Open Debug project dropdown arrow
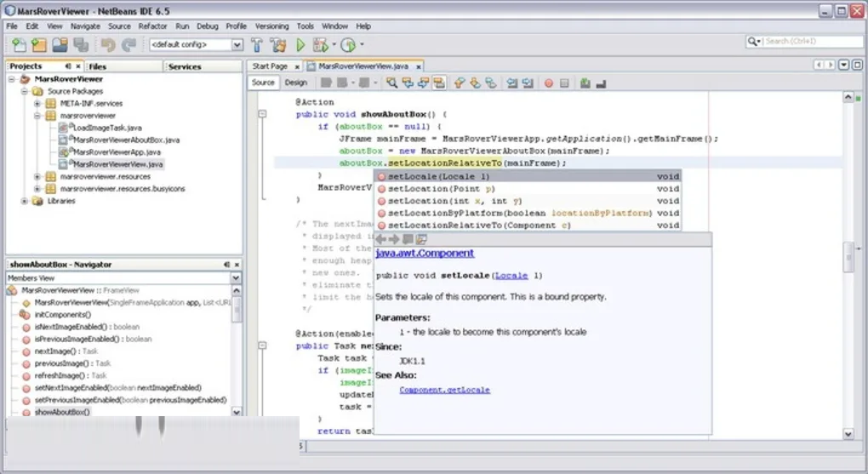This screenshot has width=868, height=474. coord(334,44)
